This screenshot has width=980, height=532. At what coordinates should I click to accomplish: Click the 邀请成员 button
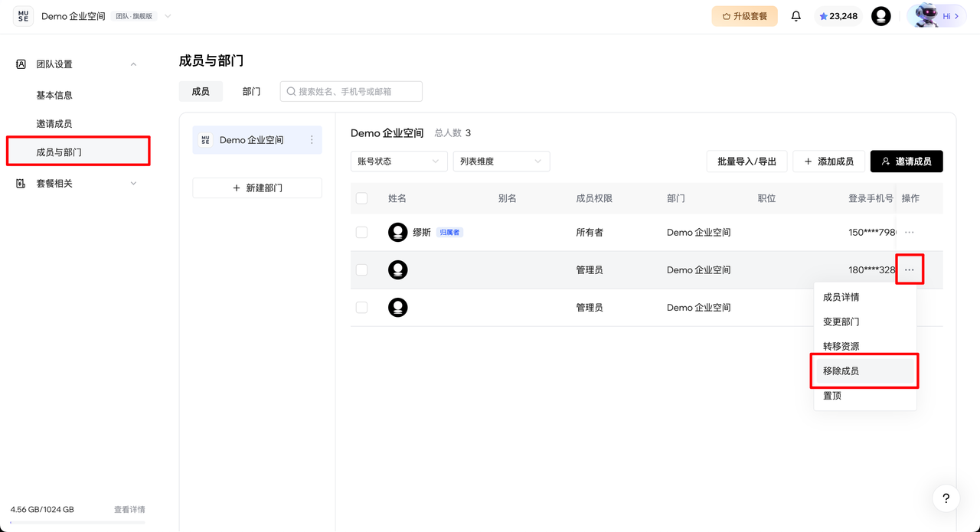906,161
